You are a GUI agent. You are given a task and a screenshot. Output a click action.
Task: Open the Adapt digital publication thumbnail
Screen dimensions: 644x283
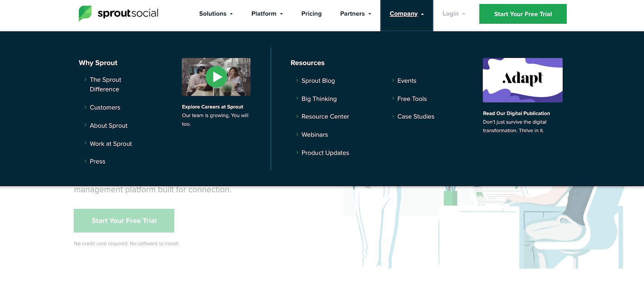[522, 80]
